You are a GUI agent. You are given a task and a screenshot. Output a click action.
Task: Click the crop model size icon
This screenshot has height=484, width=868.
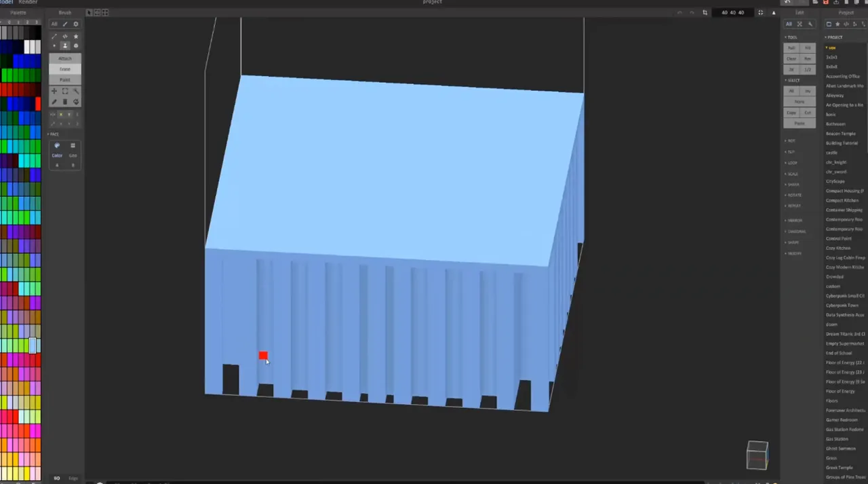pos(705,12)
